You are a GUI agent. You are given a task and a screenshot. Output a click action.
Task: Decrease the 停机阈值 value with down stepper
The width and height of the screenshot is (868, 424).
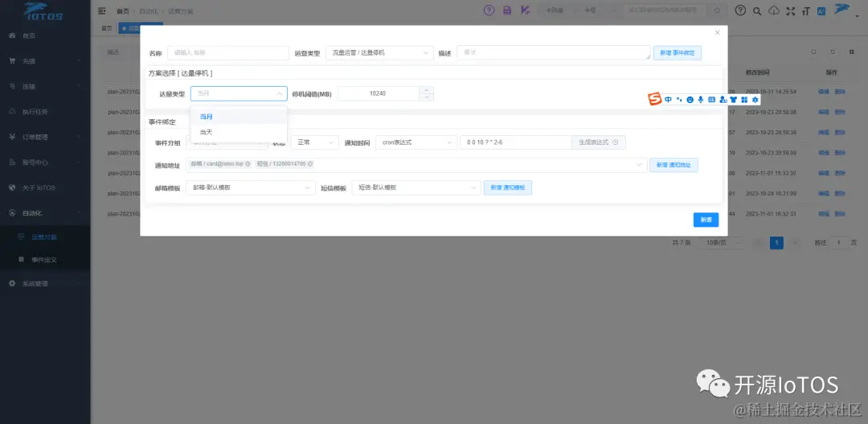[426, 97]
